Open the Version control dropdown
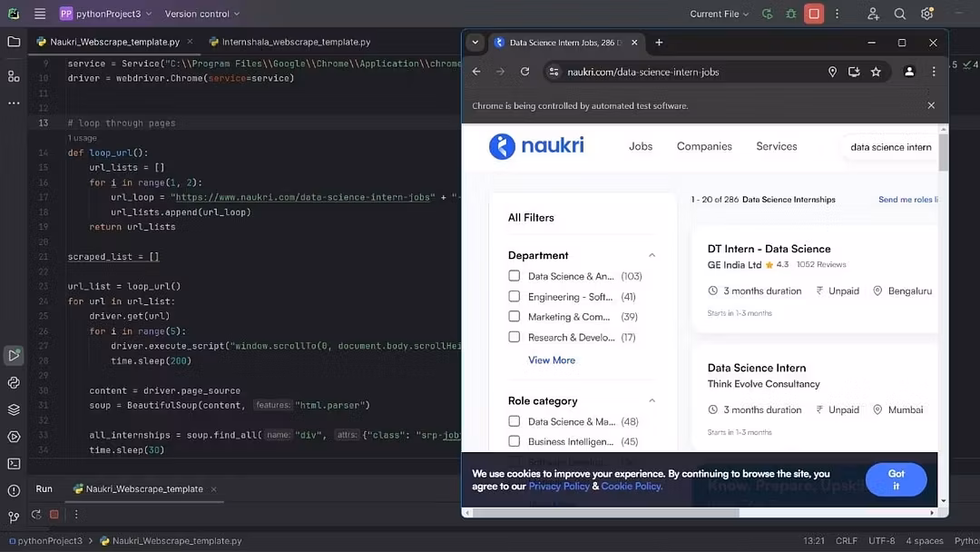Image resolution: width=980 pixels, height=552 pixels. point(201,14)
